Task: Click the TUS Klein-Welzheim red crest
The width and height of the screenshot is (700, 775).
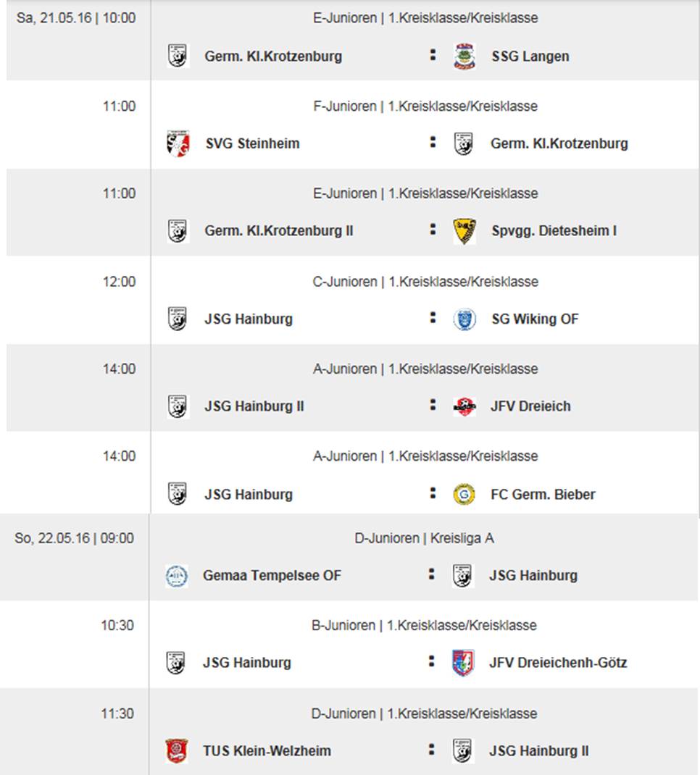Action: pos(176,750)
